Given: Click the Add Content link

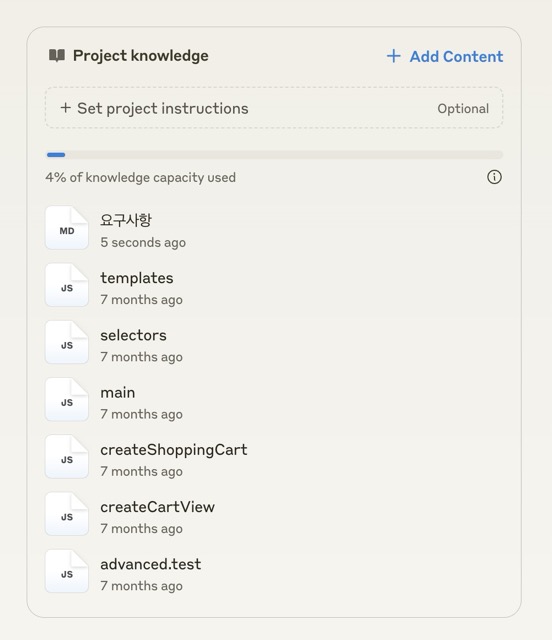Looking at the screenshot, I should 445,56.
